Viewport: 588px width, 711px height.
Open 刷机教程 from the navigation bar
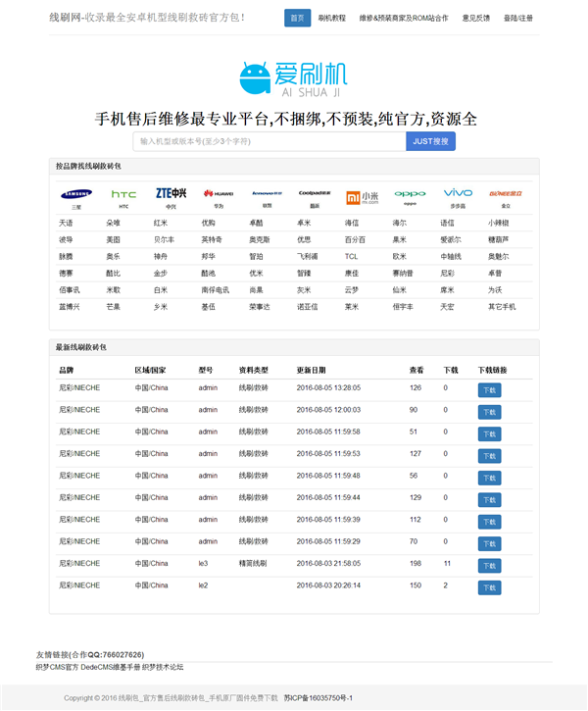click(331, 18)
